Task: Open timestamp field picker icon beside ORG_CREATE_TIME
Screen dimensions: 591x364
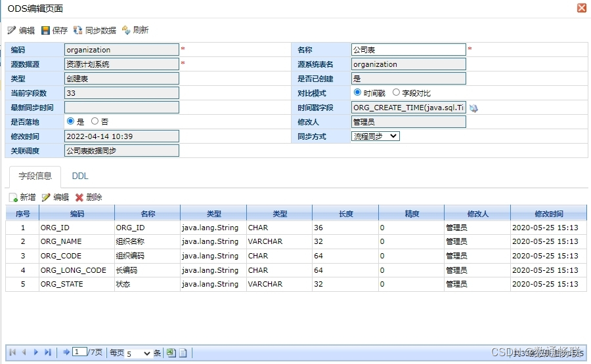Action: (473, 108)
